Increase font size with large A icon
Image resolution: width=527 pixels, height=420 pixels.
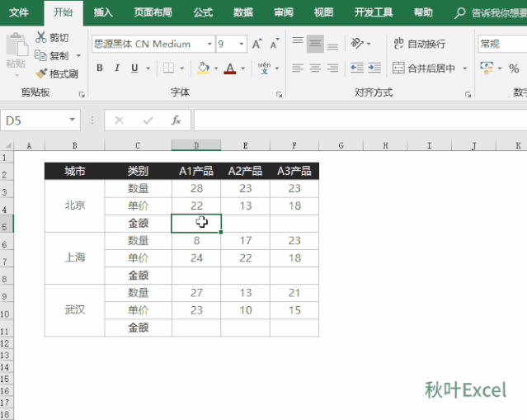(x=256, y=44)
